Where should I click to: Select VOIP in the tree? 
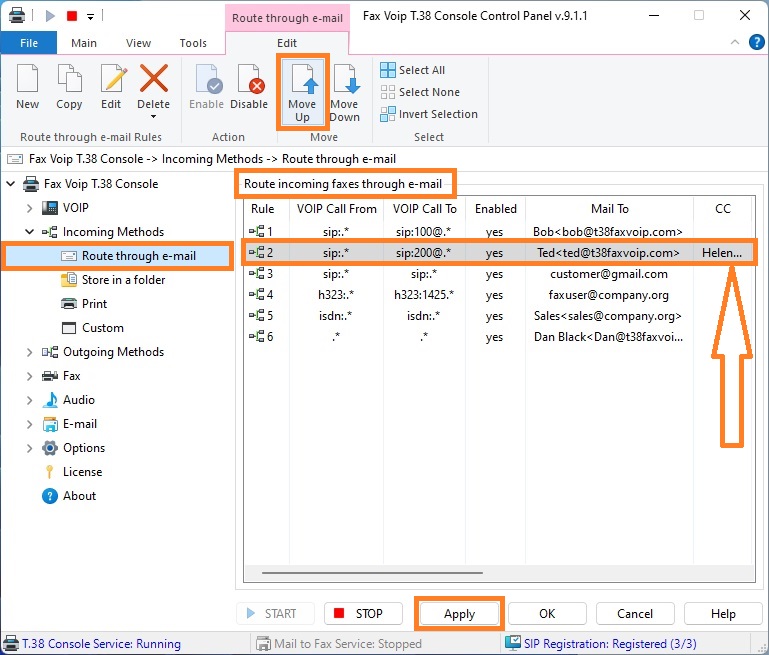pyautogui.click(x=76, y=208)
